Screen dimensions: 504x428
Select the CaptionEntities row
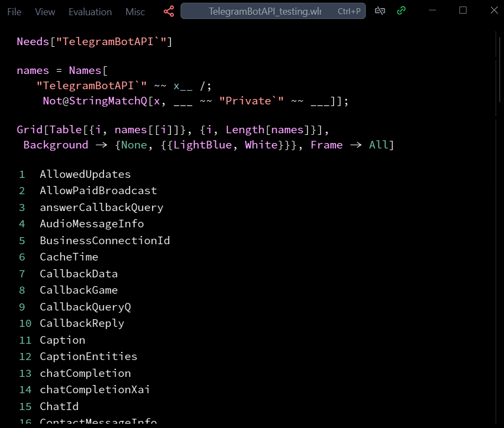[78, 356]
